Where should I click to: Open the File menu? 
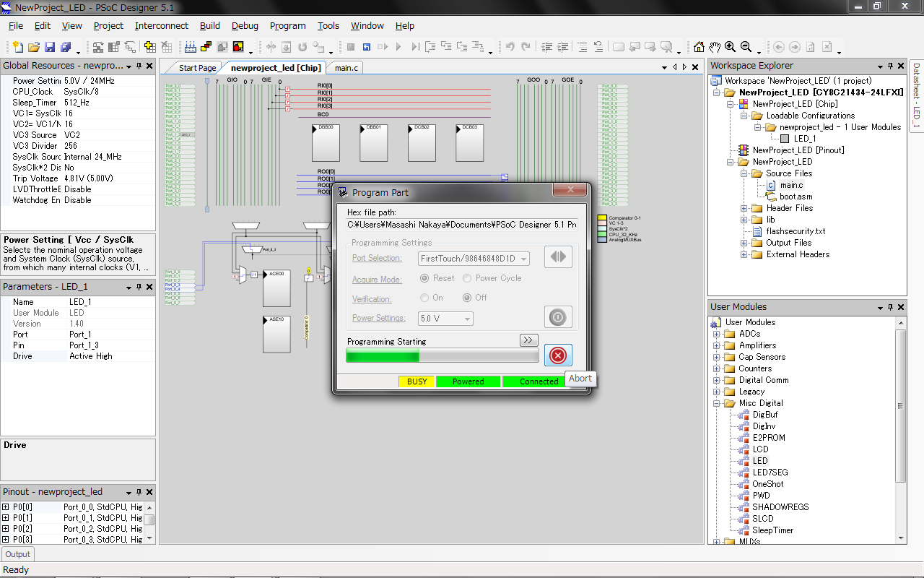pyautogui.click(x=16, y=25)
